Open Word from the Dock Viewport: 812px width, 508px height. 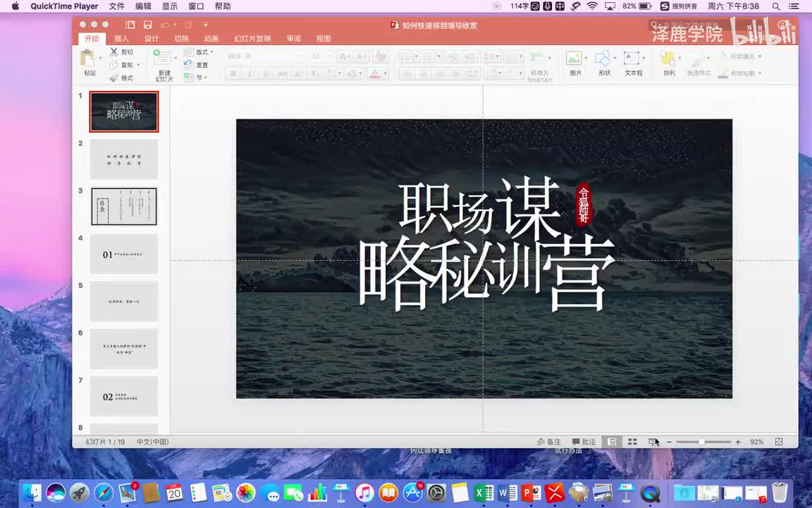tap(508, 492)
